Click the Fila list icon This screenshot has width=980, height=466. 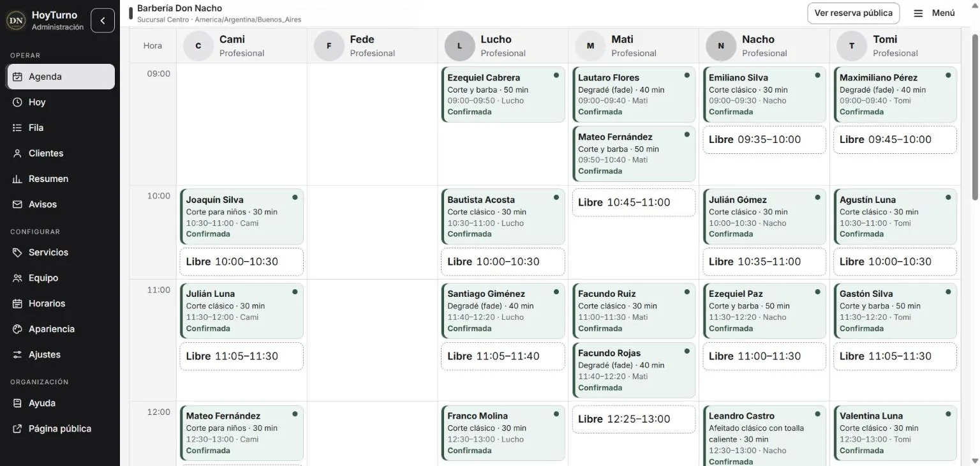tap(17, 128)
